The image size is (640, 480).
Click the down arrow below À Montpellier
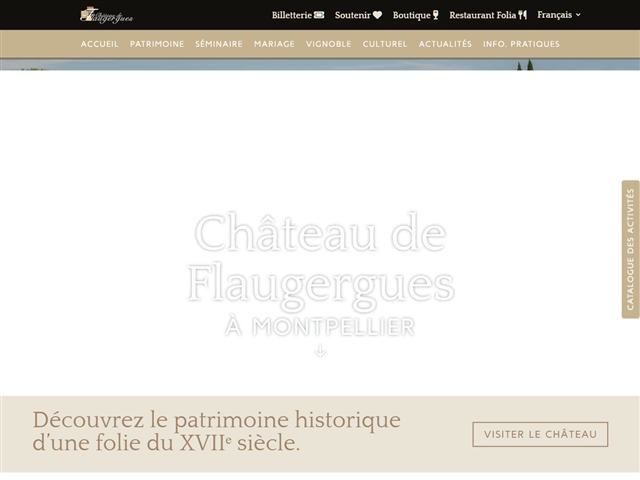[320, 351]
